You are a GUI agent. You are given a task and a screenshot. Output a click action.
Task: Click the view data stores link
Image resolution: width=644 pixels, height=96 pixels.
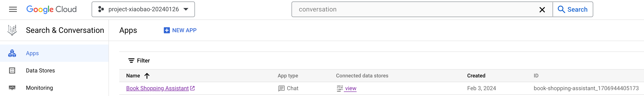pyautogui.click(x=351, y=88)
